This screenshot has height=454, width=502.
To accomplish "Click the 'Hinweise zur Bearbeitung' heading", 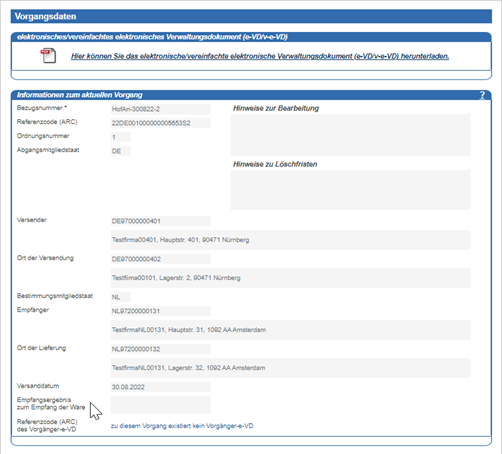I will (276, 108).
